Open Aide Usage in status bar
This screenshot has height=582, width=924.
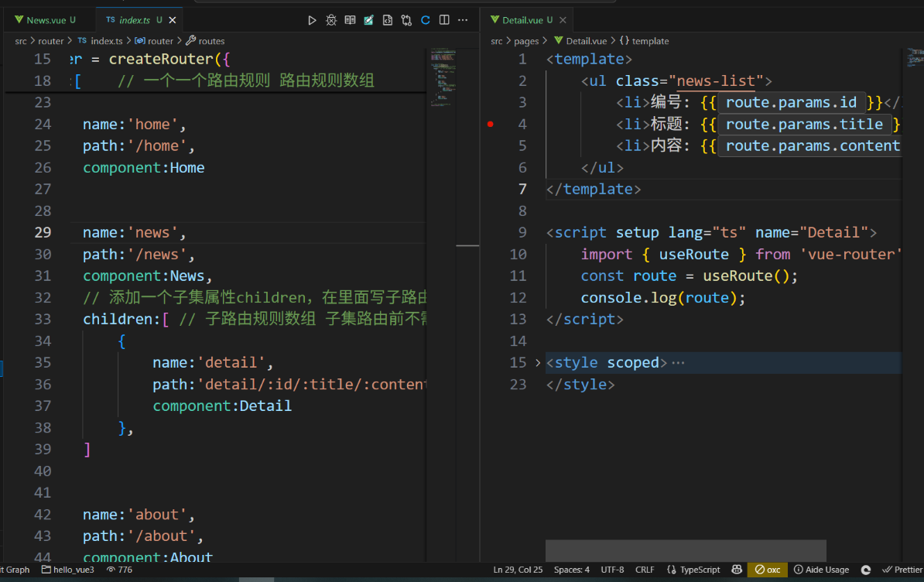[822, 570]
